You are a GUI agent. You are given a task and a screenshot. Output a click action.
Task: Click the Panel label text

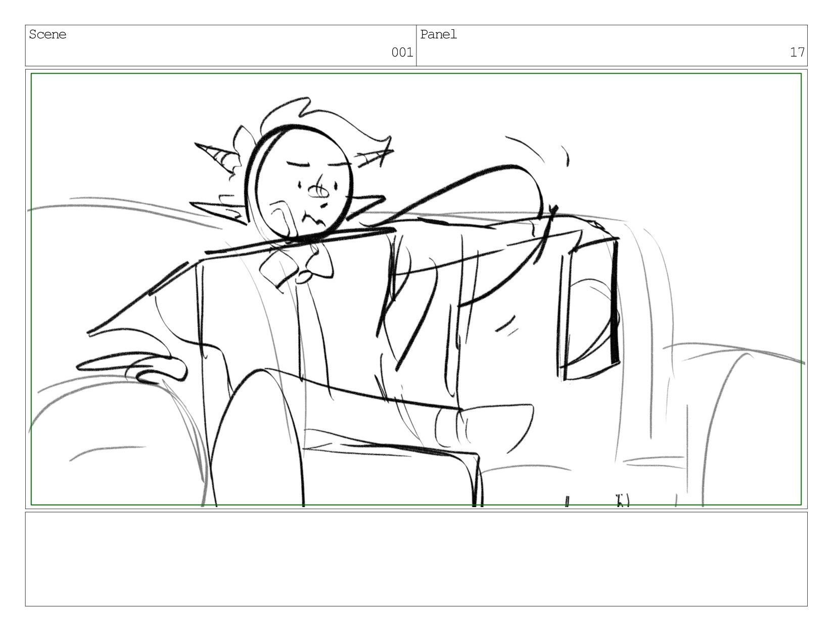coord(439,34)
